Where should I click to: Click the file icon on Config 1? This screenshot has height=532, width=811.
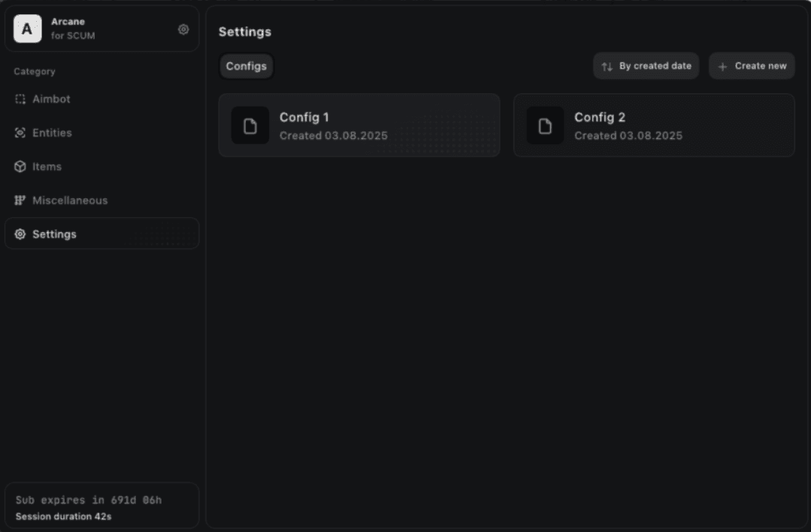coord(250,125)
